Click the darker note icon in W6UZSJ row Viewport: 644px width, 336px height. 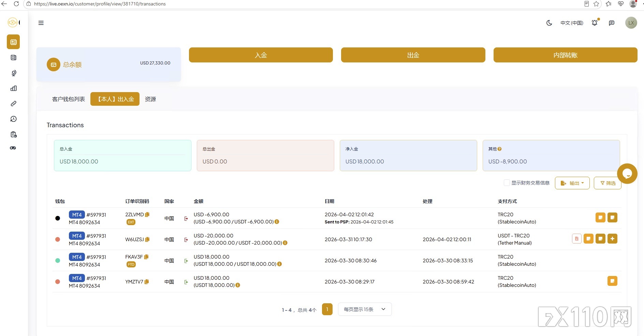point(600,239)
